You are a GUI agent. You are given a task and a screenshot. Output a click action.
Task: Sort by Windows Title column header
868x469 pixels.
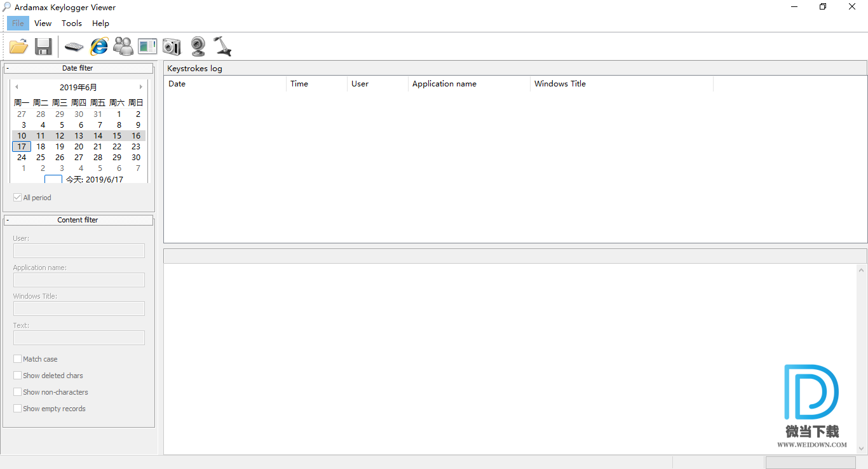coord(621,84)
